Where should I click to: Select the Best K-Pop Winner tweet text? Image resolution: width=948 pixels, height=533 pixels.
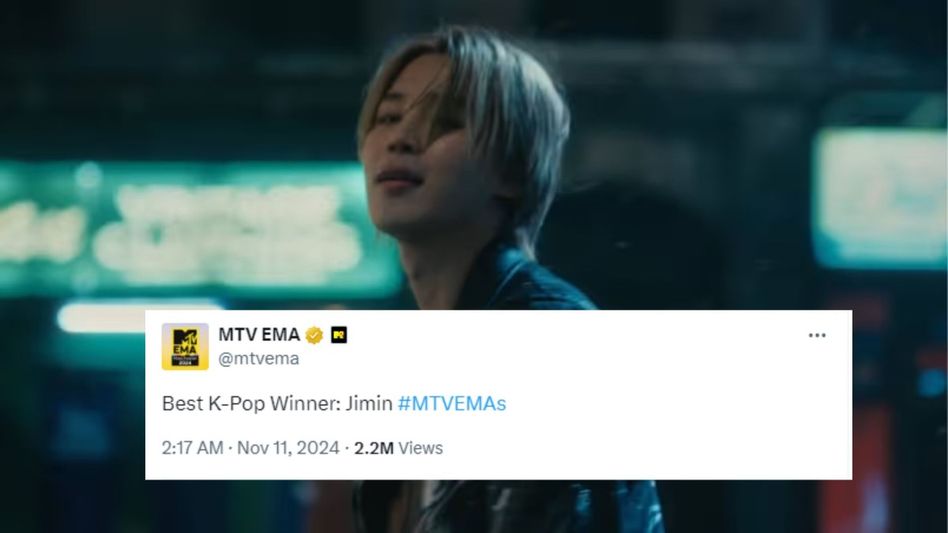click(x=334, y=403)
